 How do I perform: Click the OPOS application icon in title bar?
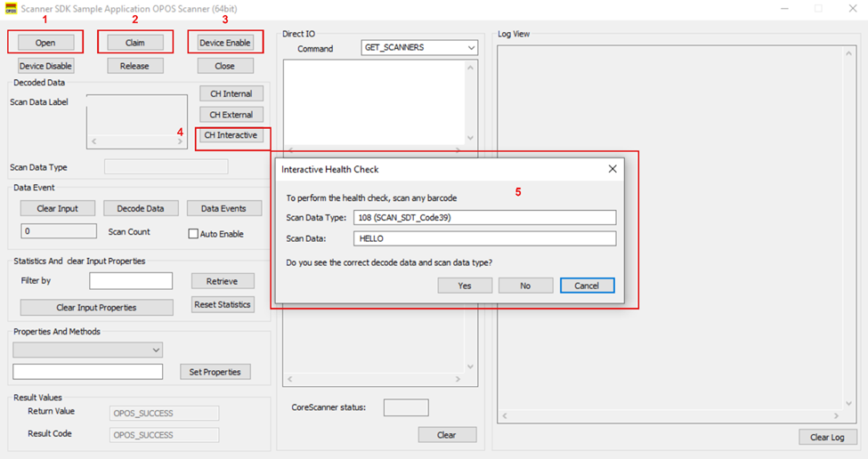pyautogui.click(x=11, y=9)
